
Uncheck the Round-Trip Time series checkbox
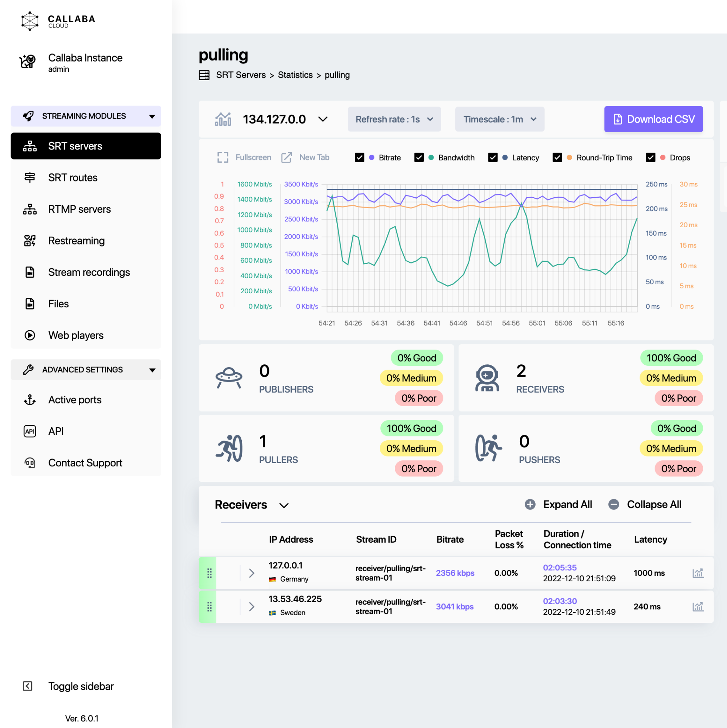click(557, 158)
